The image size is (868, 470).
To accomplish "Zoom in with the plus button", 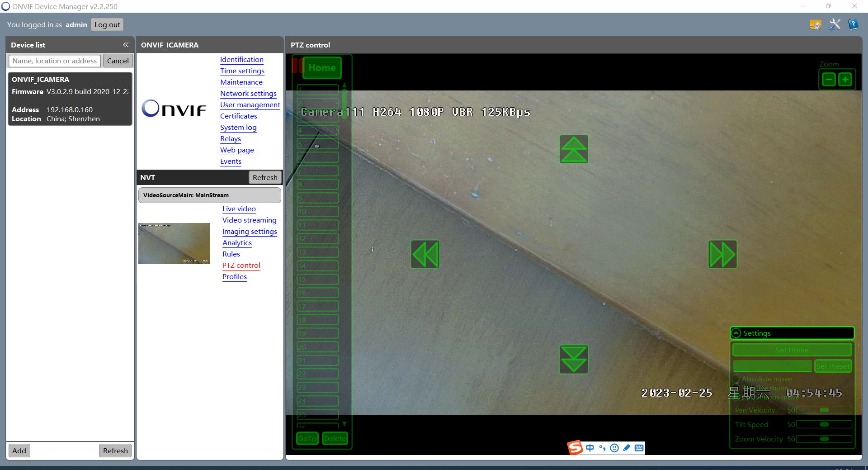I will [845, 80].
